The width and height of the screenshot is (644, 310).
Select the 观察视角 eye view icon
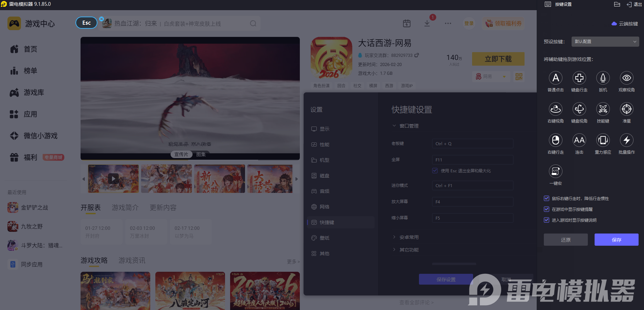(x=626, y=78)
